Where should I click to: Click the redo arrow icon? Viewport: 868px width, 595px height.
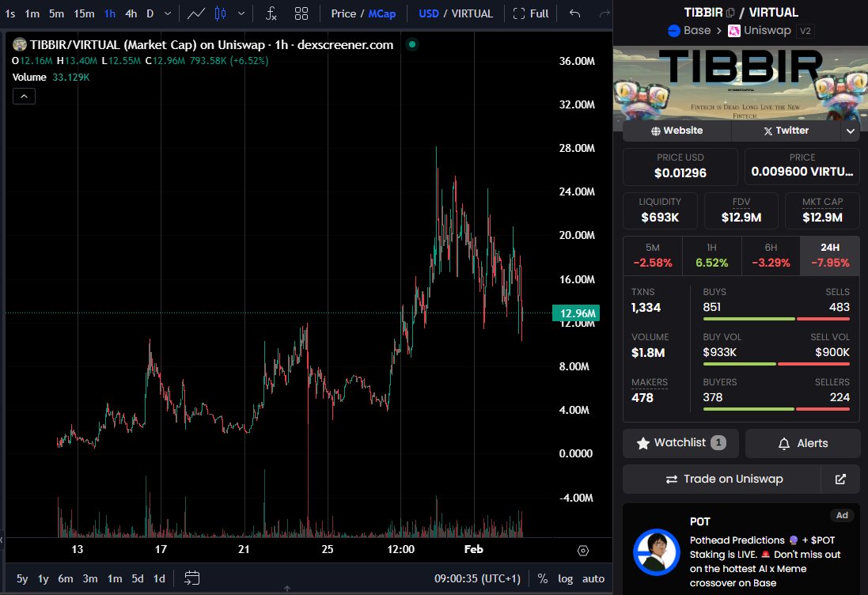[x=605, y=13]
